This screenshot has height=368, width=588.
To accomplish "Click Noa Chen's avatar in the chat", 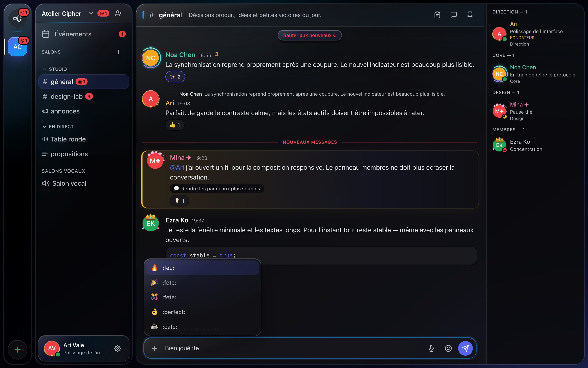I will 151,58.
